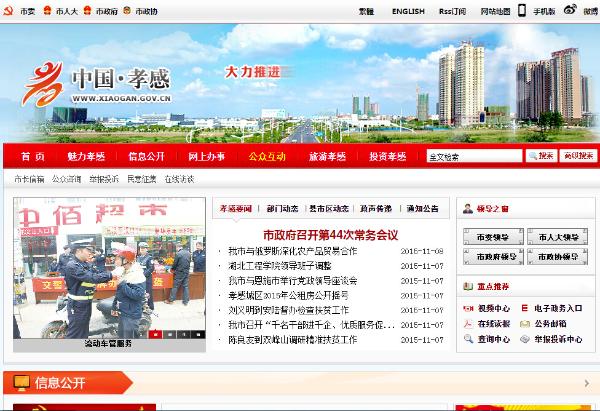Open 民意征集 in the sub-navigation
600x411 pixels.
coord(142,179)
